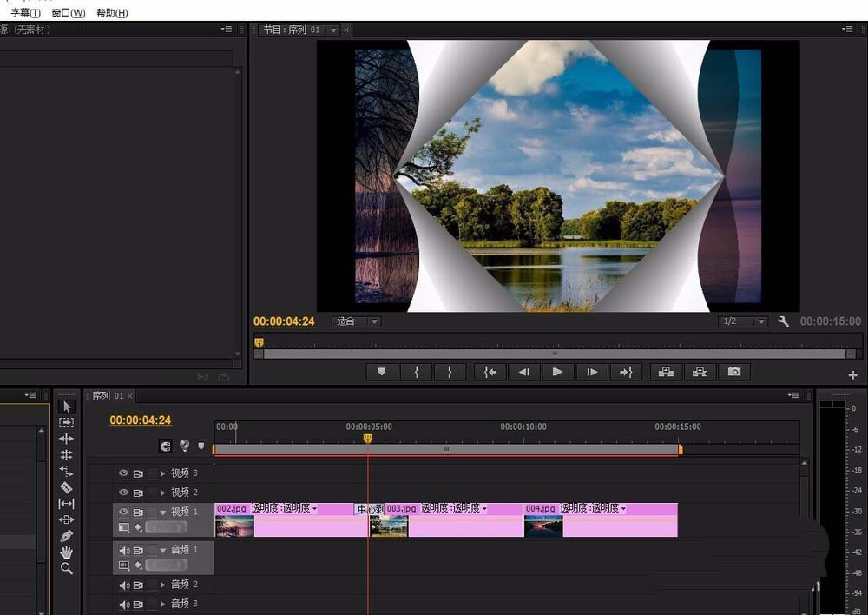
Task: Select the Slip tool
Action: coord(67,504)
